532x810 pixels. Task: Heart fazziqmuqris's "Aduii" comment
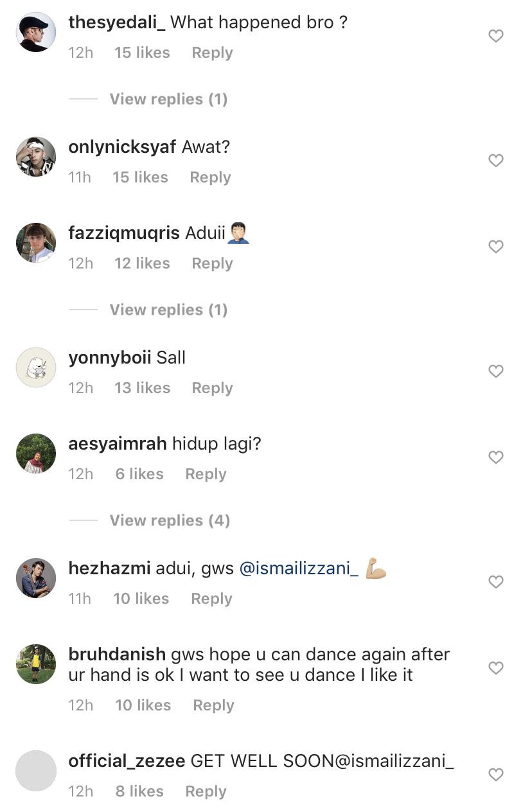[x=495, y=247]
